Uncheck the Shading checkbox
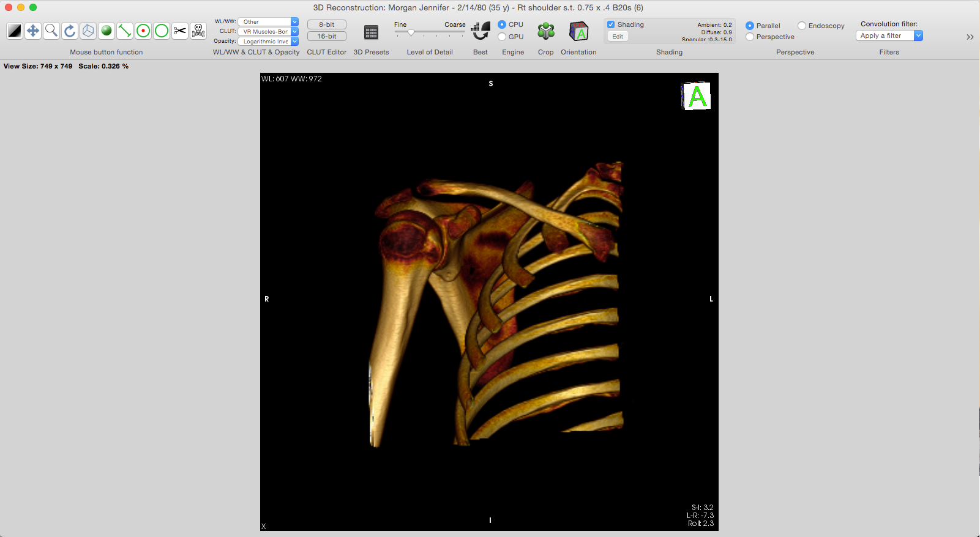 click(611, 24)
